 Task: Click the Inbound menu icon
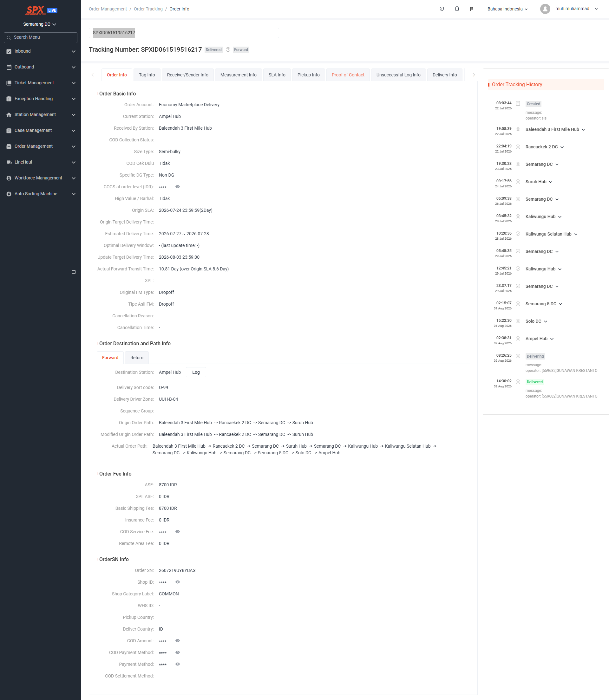tap(9, 51)
